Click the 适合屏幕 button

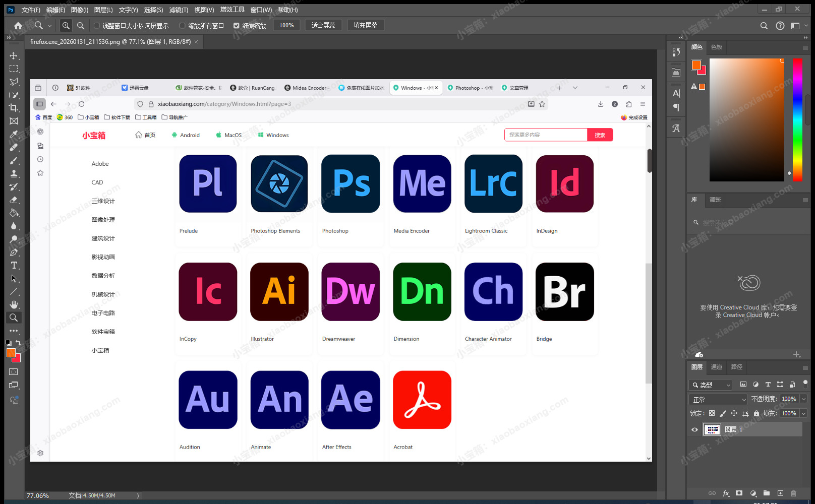(x=323, y=25)
